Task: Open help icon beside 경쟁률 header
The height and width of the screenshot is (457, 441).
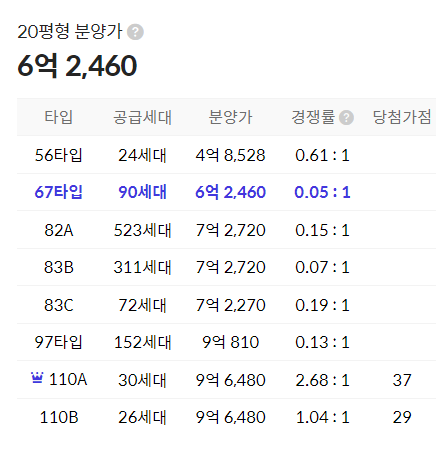Action: coord(346,118)
